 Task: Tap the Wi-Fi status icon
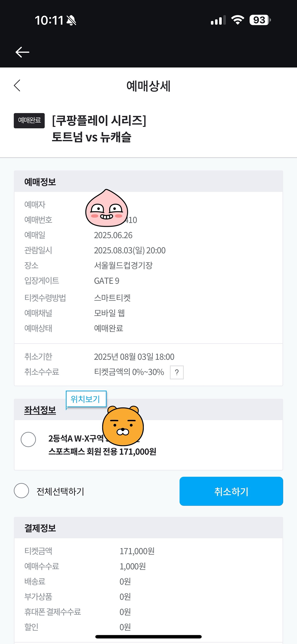[x=237, y=20]
